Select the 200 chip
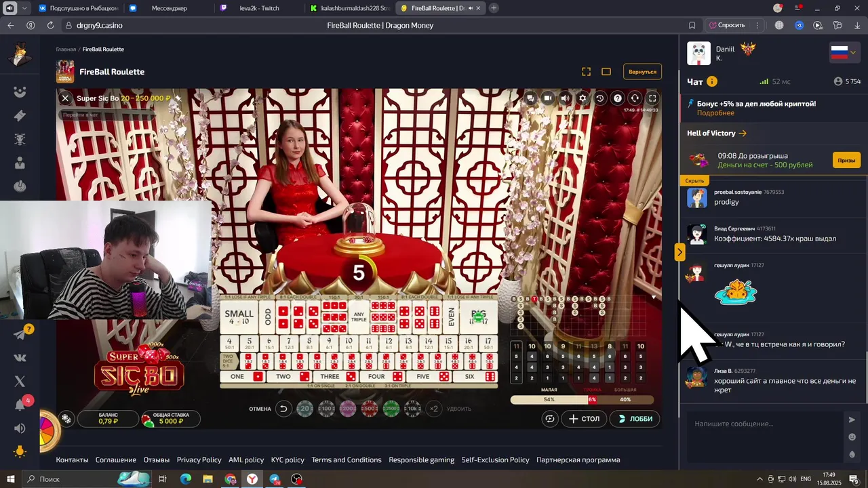This screenshot has width=868, height=488. coord(348,409)
